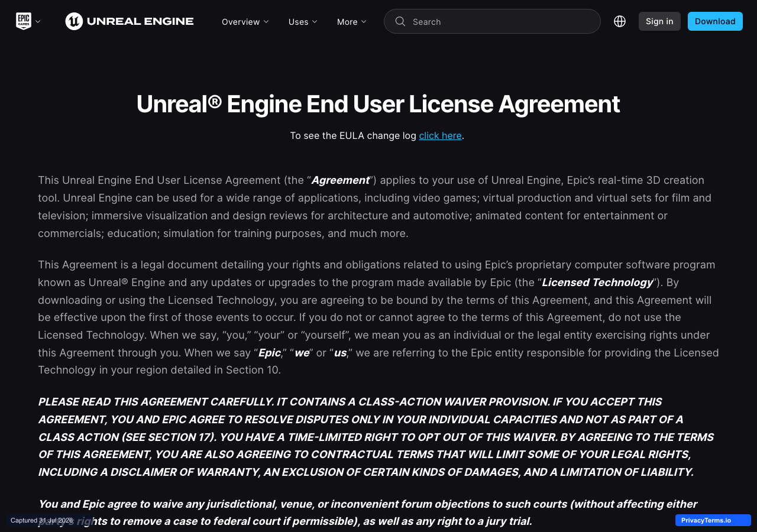The width and height of the screenshot is (757, 532).
Task: Open the More menu
Action: pos(352,21)
